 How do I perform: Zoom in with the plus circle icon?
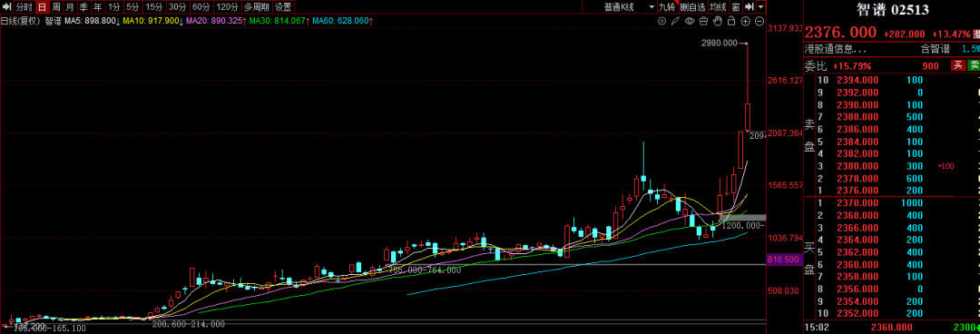click(x=746, y=21)
